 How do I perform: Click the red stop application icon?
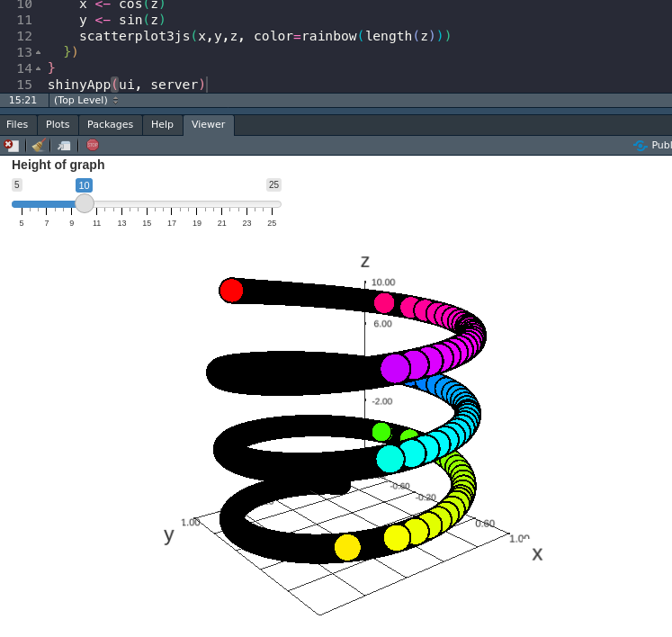(x=93, y=145)
